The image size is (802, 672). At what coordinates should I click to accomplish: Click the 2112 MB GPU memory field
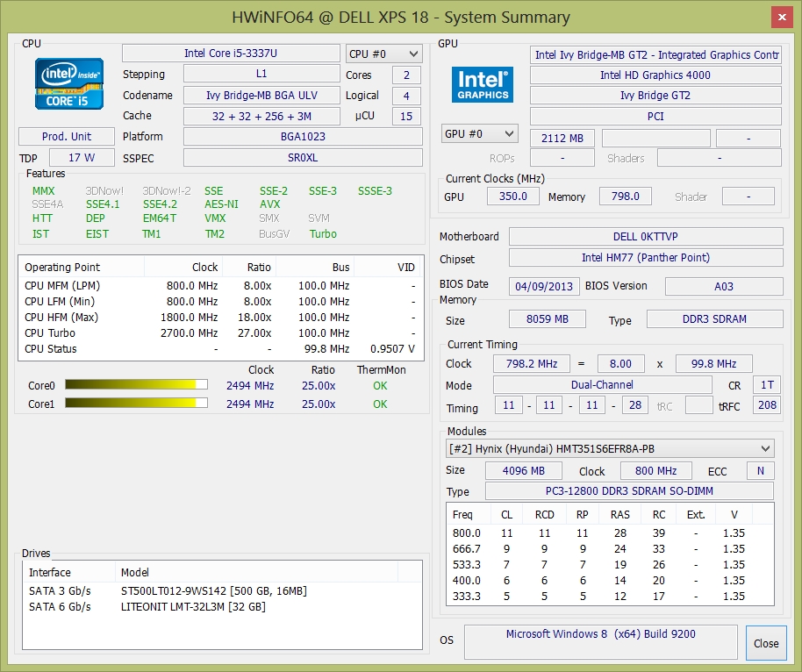(562, 138)
